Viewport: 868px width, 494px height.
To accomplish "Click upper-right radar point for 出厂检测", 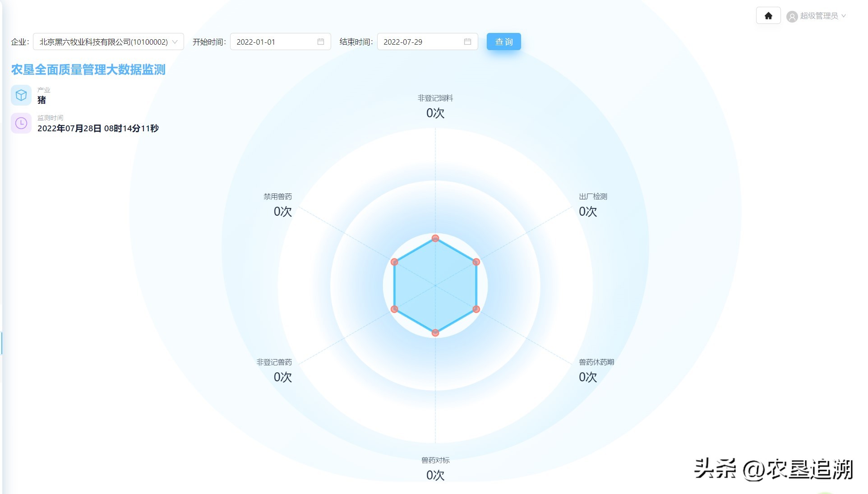I will pyautogui.click(x=476, y=262).
